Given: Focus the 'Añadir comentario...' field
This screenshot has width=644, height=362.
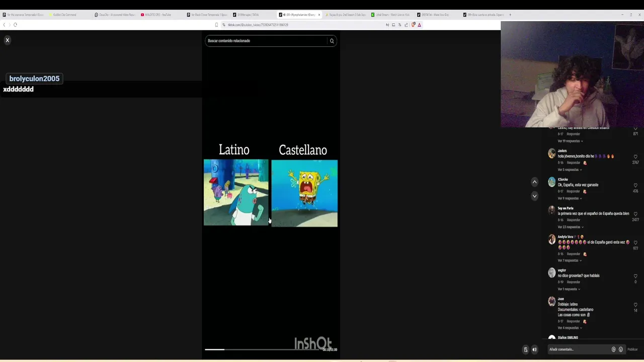Looking at the screenshot, I should coord(579,349).
